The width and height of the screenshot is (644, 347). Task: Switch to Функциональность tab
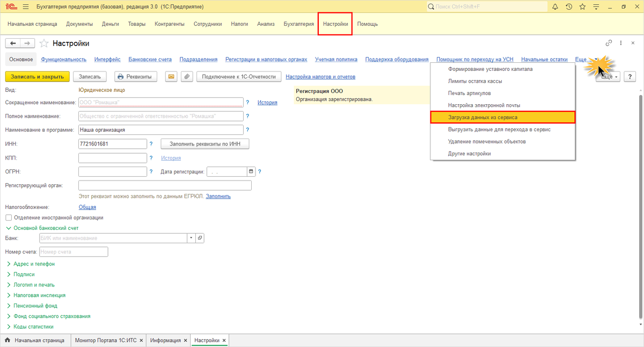click(x=64, y=60)
